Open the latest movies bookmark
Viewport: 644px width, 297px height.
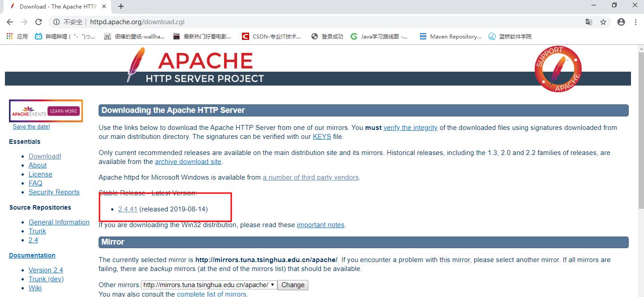(x=203, y=36)
